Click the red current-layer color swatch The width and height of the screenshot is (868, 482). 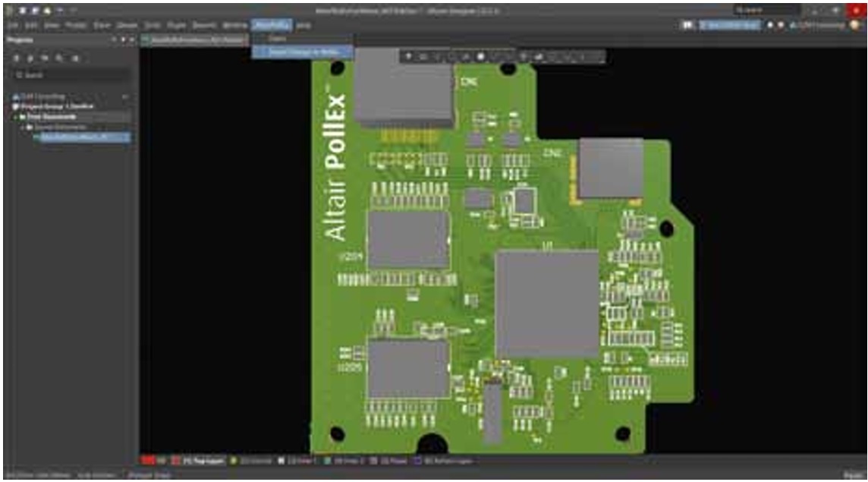click(148, 461)
